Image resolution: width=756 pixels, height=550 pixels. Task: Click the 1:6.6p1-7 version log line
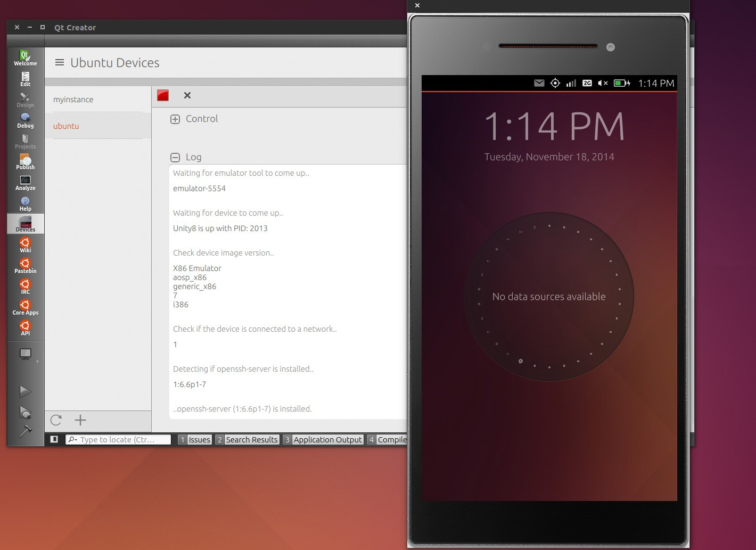[190, 384]
